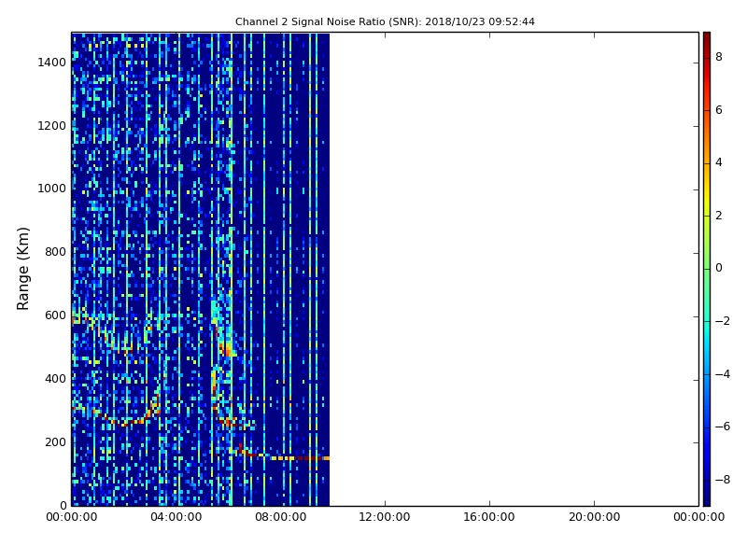The image size is (747, 560).
Task: Click the colorbar value −8 label
Action: 723,480
